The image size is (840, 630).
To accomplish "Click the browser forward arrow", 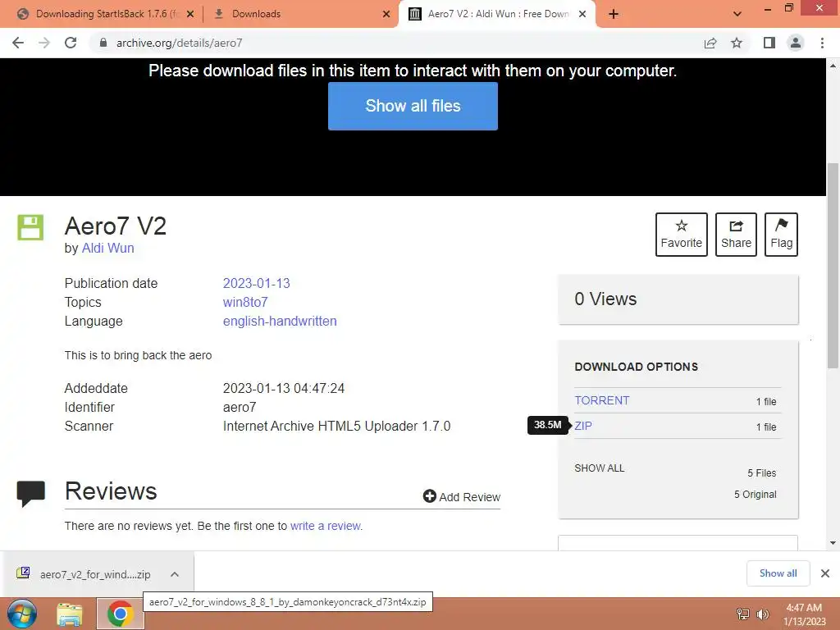I will point(44,43).
